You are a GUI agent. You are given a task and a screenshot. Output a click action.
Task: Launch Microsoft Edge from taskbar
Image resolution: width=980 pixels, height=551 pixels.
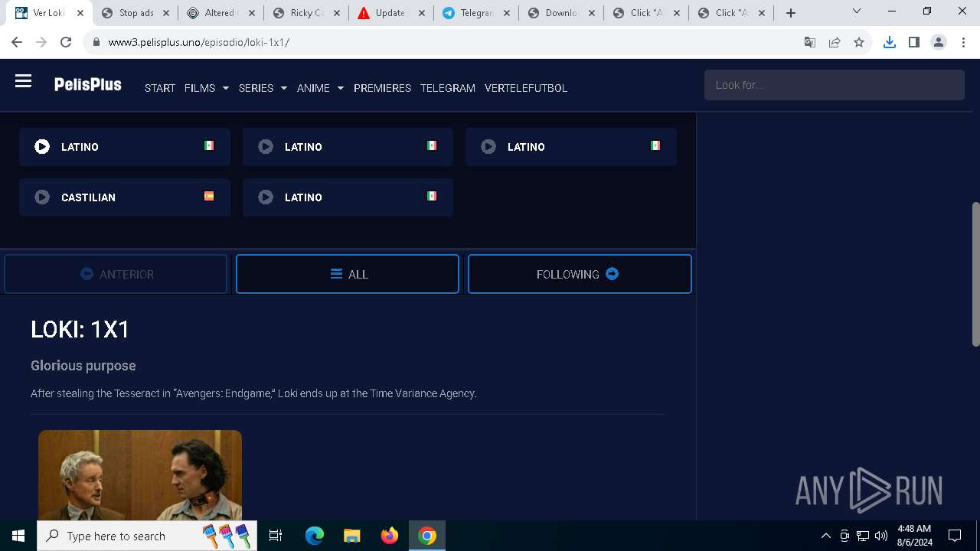click(x=315, y=536)
